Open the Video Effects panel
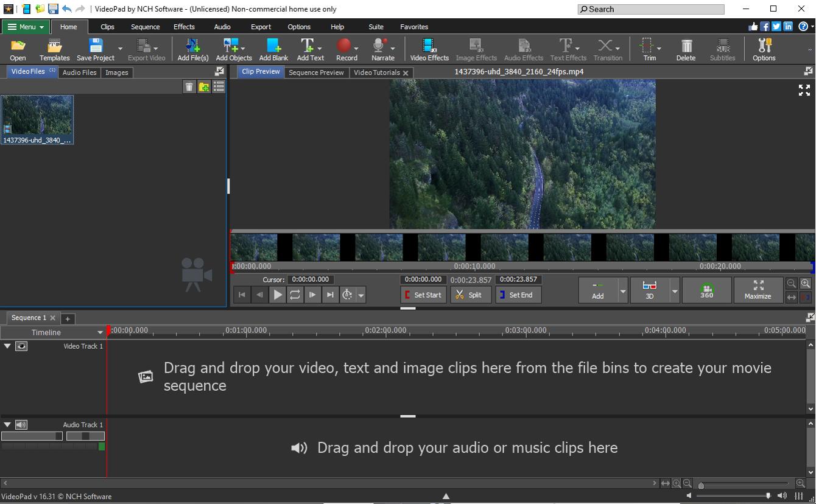Viewport: 816px width, 504px height. [429, 48]
